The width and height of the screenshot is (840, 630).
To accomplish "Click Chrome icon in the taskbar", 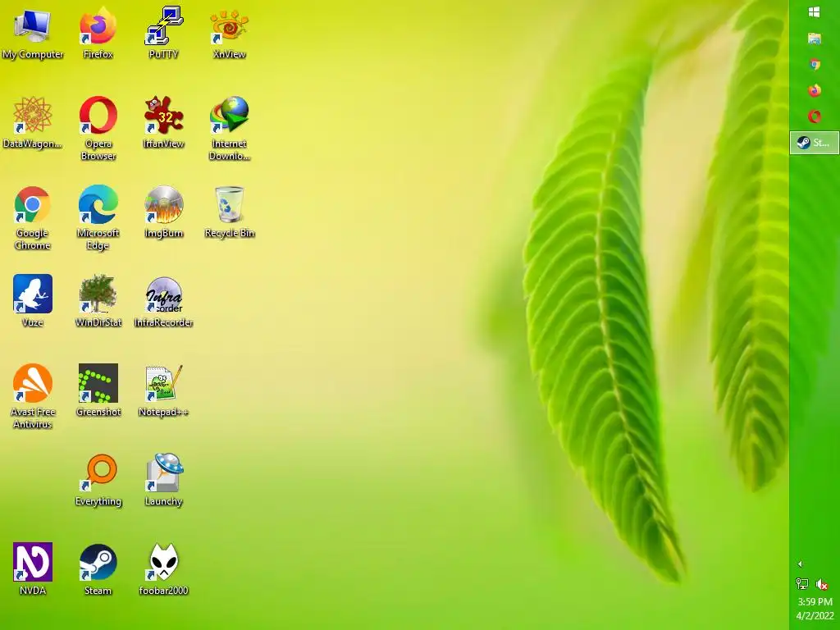I will tap(815, 64).
